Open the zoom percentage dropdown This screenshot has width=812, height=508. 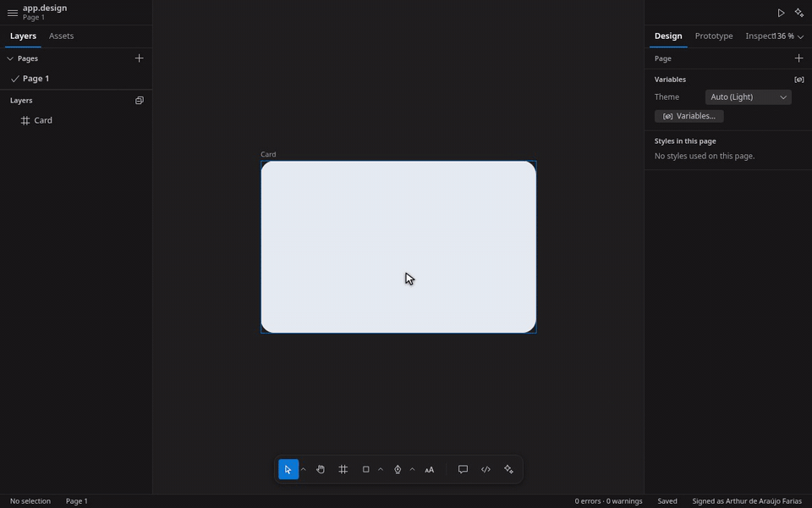789,36
